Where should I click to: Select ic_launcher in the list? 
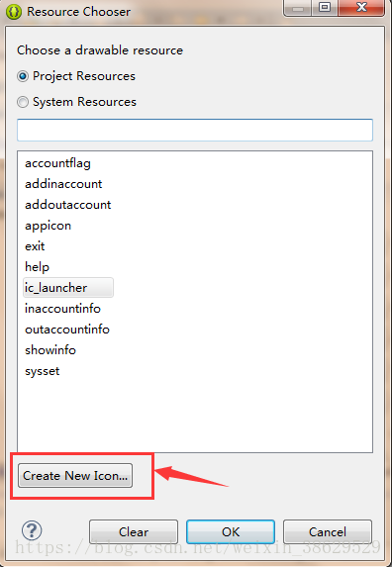pyautogui.click(x=68, y=288)
